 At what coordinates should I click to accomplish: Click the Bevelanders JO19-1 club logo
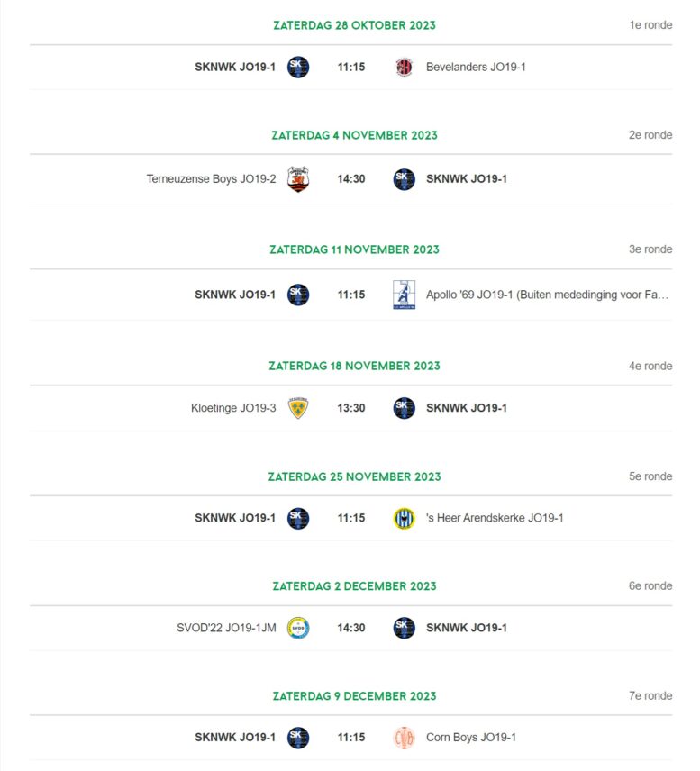click(x=404, y=67)
